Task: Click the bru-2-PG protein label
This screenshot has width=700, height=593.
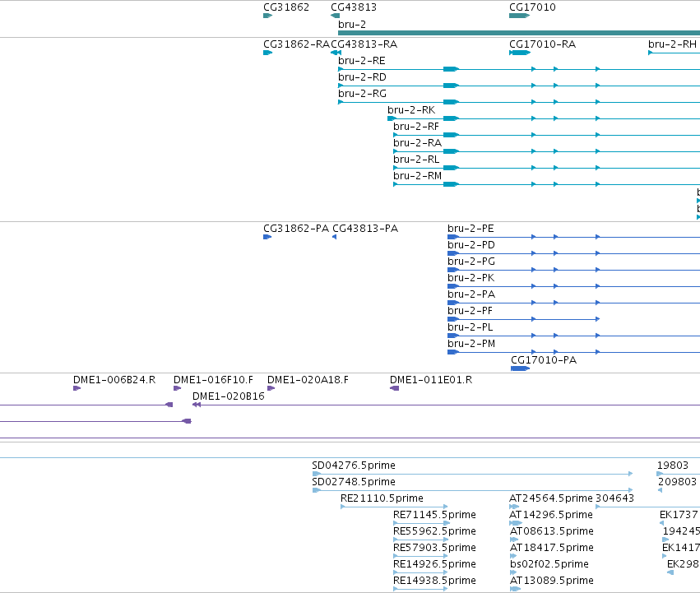Action: (x=471, y=262)
